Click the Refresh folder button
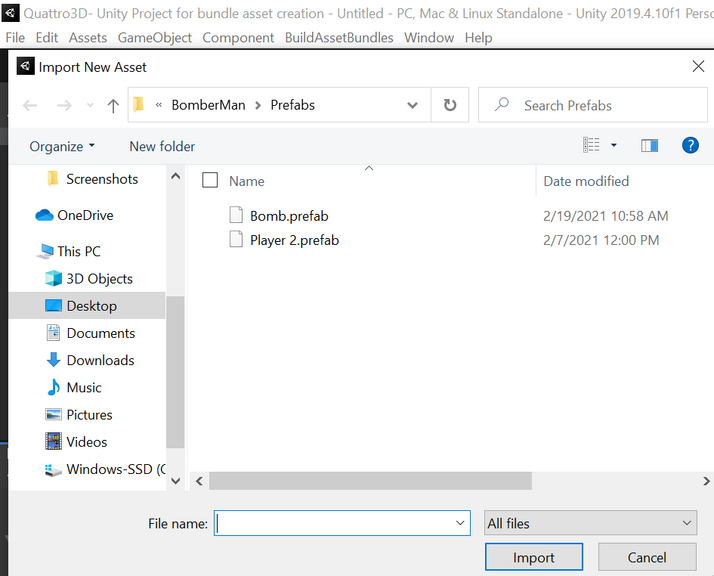 450,105
